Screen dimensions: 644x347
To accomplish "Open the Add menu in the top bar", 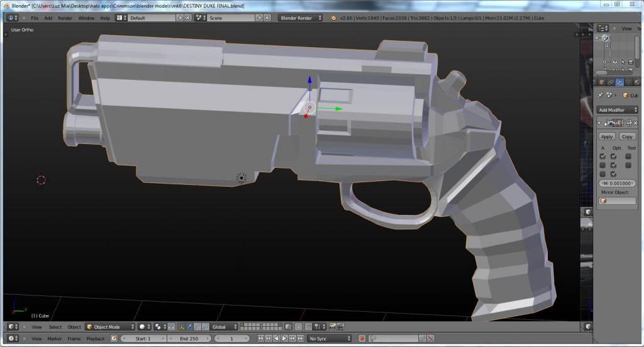I will point(48,18).
